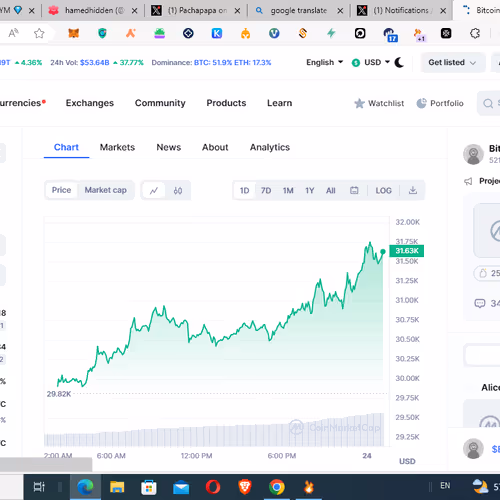
Task: Expand the English language dropdown
Action: [325, 62]
